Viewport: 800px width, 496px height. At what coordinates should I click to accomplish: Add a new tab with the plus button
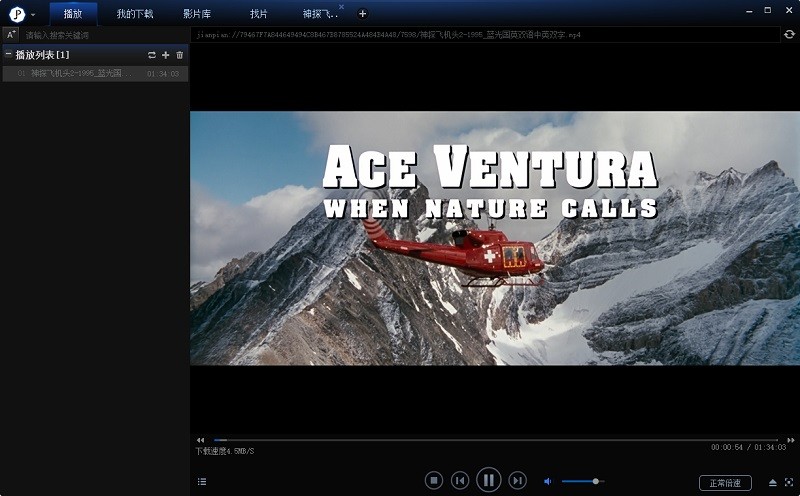pos(362,14)
